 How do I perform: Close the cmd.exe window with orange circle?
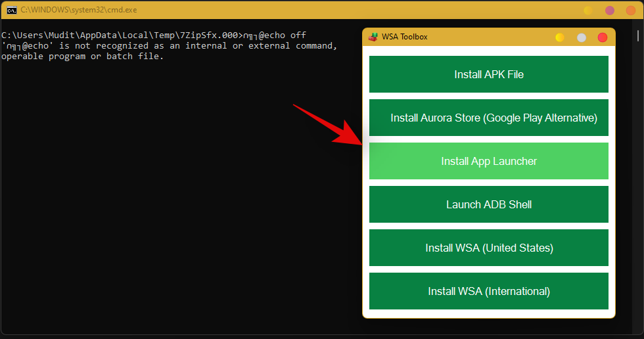631,11
